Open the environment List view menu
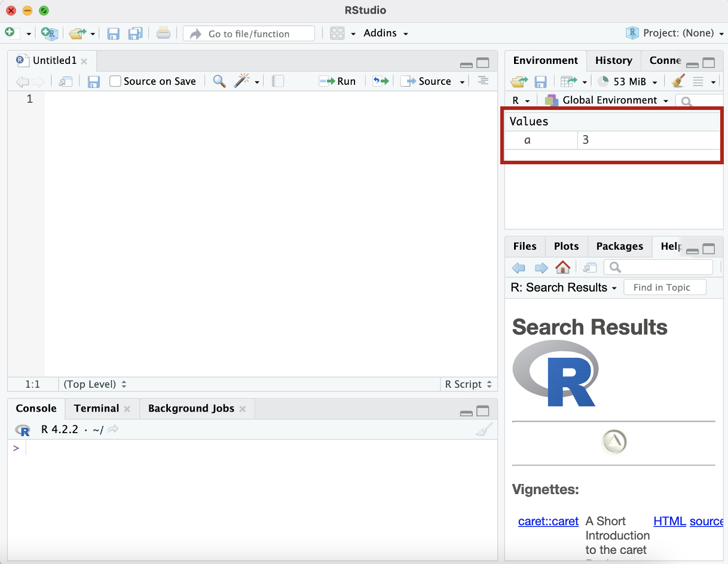This screenshot has height=564, width=728. (704, 81)
